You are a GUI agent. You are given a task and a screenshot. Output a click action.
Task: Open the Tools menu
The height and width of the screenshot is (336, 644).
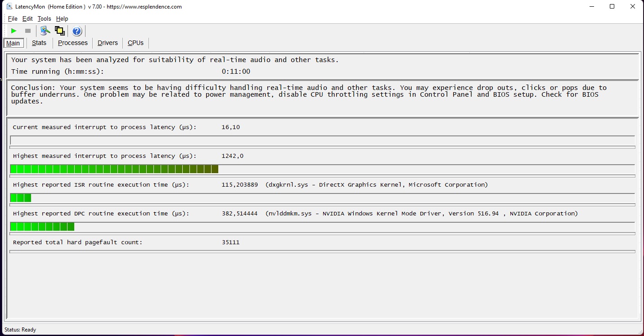point(45,18)
